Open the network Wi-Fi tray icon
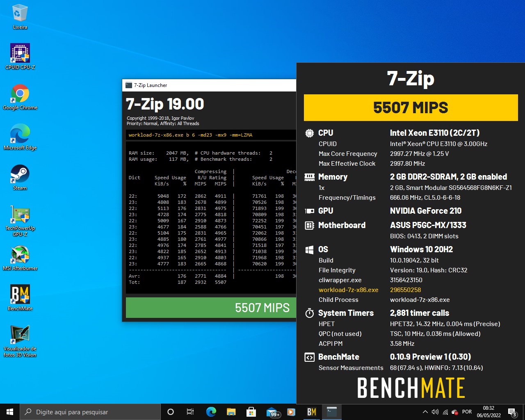525x420 pixels. tap(445, 412)
